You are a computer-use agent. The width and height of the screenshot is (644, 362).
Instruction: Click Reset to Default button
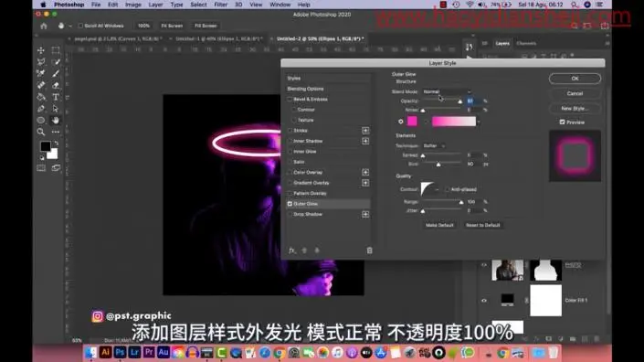[x=482, y=225]
